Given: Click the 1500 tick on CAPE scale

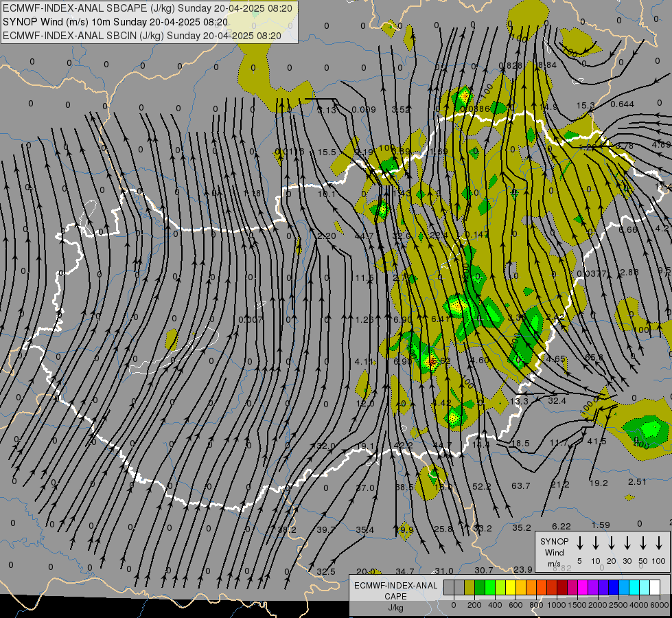Looking at the screenshot, I should point(577,605).
